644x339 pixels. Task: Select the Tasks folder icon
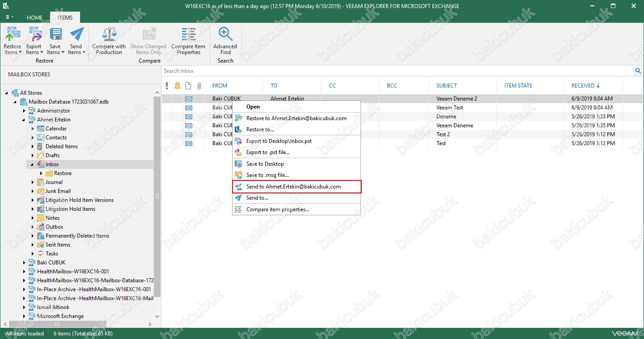[41, 254]
